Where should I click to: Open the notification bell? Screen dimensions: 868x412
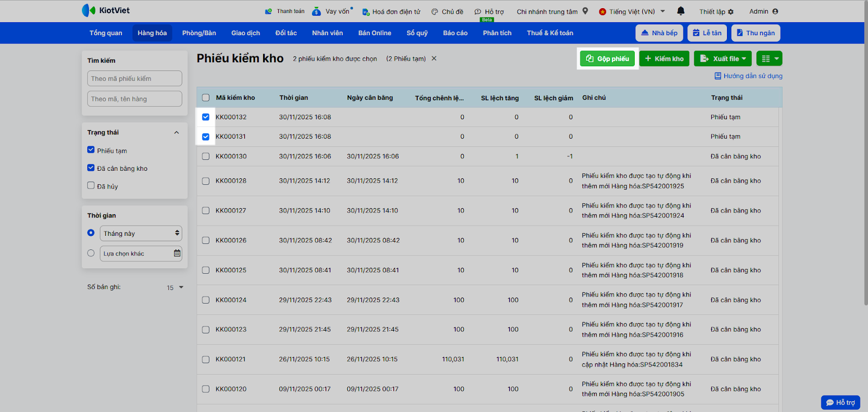pos(681,11)
